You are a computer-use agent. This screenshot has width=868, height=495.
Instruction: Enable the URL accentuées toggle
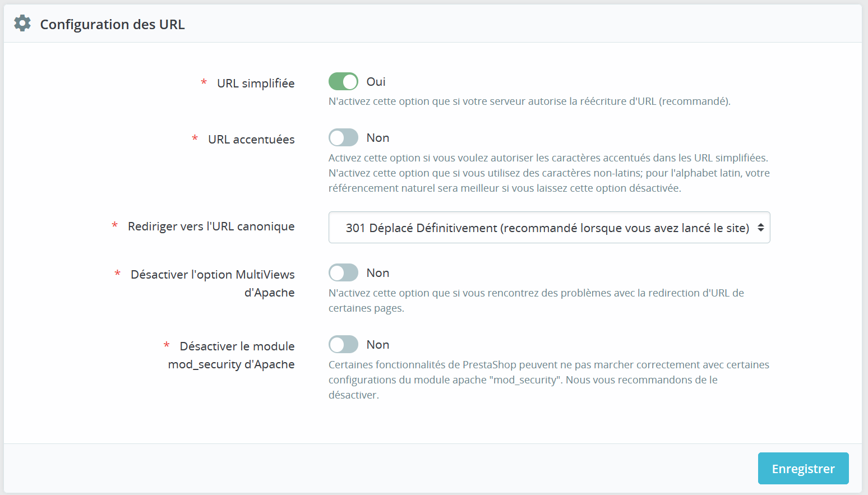pyautogui.click(x=343, y=137)
